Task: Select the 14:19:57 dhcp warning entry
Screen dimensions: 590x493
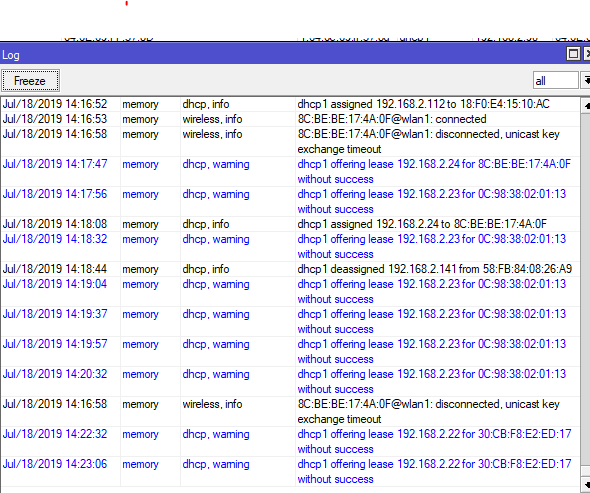Action: click(290, 351)
